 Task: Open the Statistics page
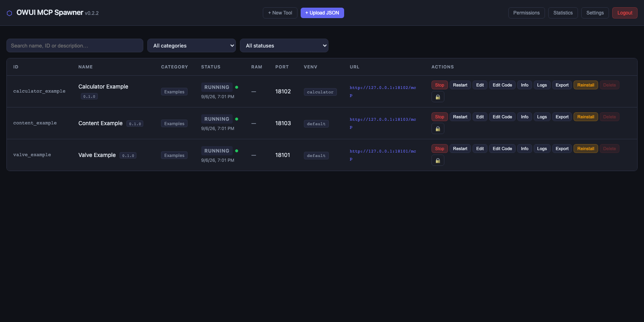pyautogui.click(x=563, y=13)
